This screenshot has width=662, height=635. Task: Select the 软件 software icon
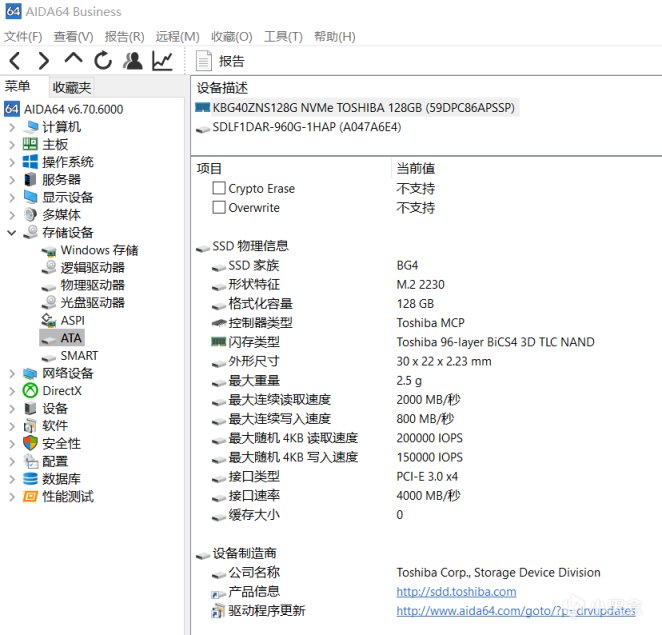(30, 426)
